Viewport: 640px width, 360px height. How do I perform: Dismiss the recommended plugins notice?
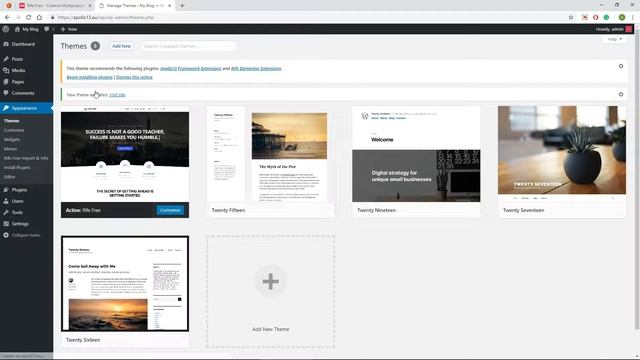click(621, 66)
